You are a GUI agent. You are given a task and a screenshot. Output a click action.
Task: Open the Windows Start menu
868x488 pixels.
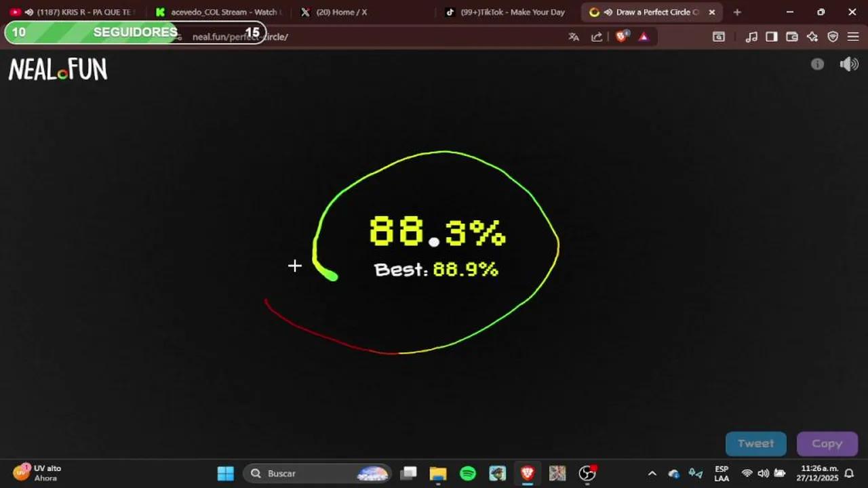tap(226, 473)
